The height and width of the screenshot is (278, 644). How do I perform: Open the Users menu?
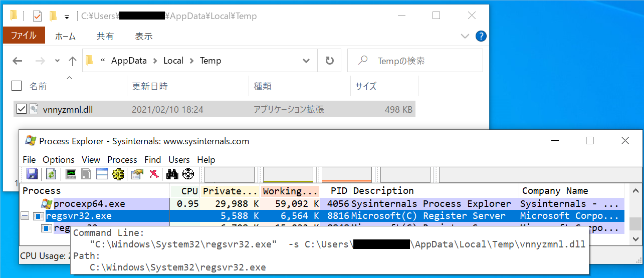(x=179, y=160)
